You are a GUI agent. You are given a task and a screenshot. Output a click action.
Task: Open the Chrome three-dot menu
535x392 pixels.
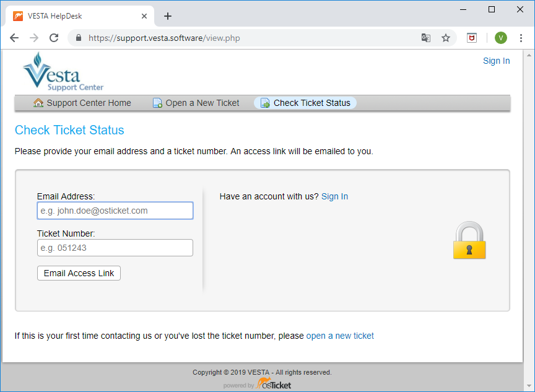521,38
